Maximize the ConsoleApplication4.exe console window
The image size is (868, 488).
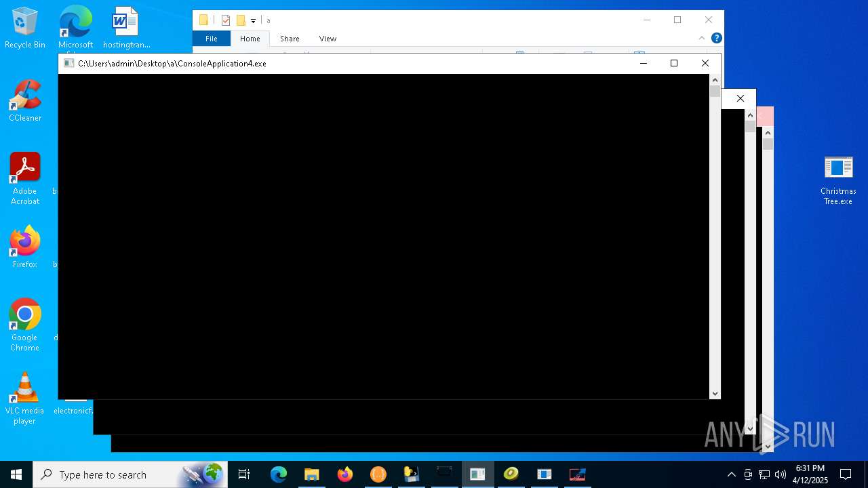coord(674,63)
